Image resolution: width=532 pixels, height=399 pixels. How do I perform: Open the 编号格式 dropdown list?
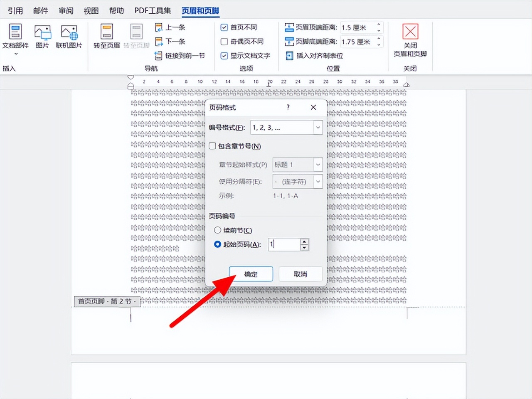[x=318, y=128]
